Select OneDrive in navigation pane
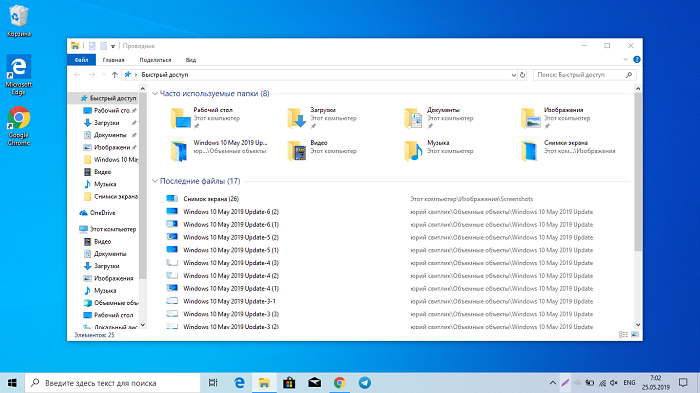 point(98,213)
